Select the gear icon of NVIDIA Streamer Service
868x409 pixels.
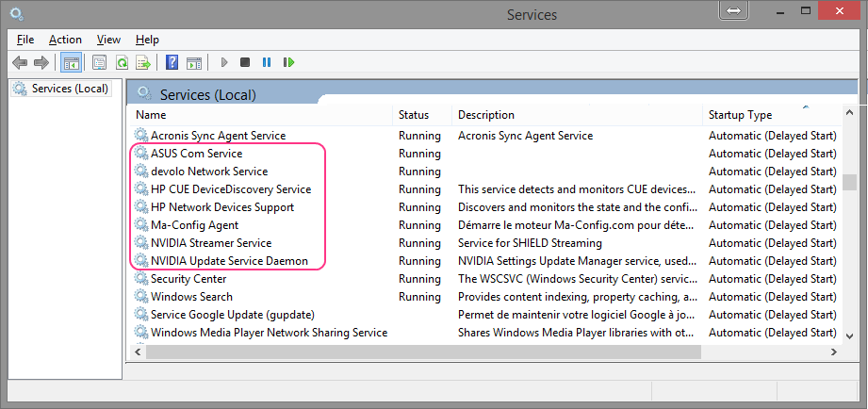click(141, 243)
